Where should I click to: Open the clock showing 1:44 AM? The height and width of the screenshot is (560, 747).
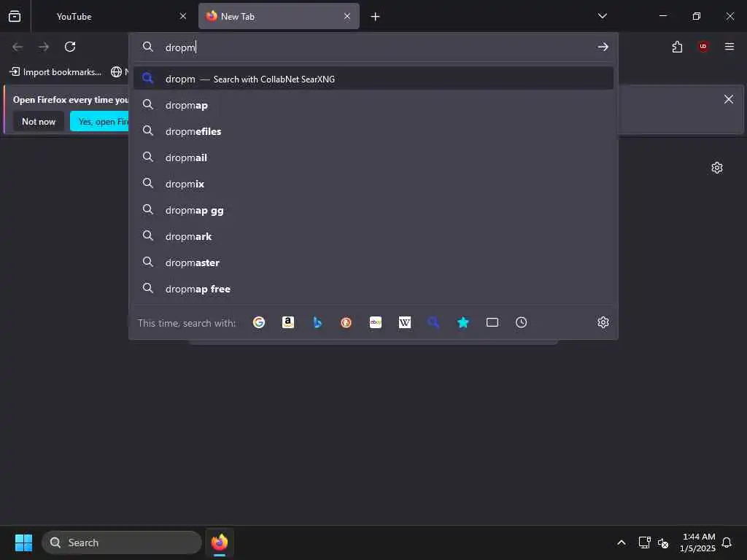698,542
